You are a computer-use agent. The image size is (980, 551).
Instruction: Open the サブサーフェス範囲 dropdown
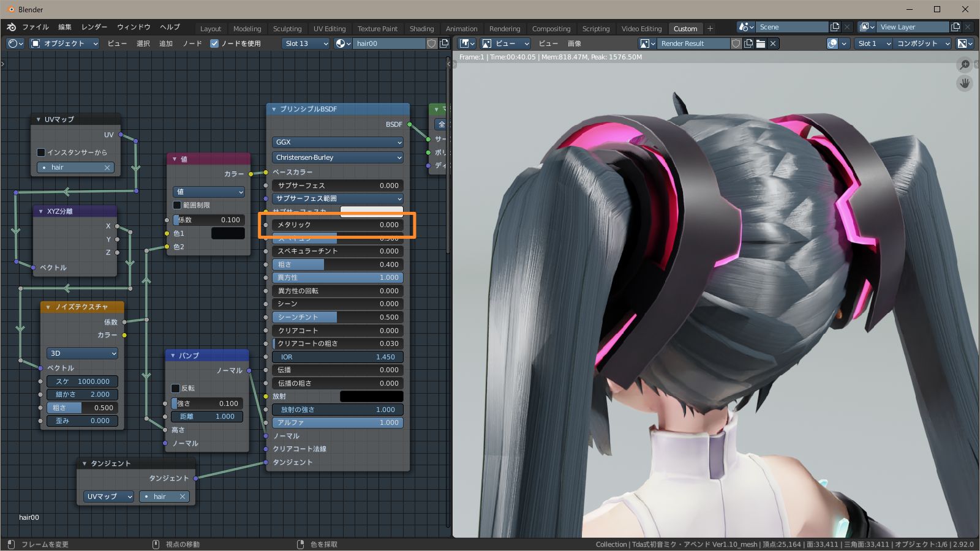point(338,198)
